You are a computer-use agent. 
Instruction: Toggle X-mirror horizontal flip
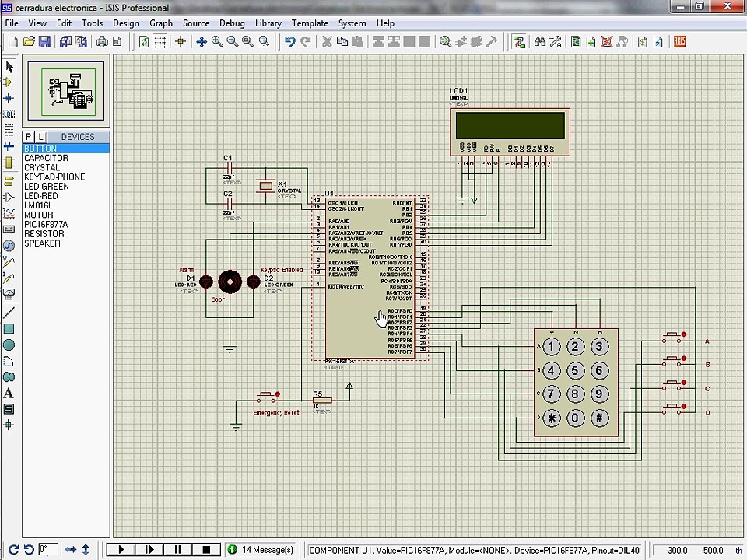(71, 550)
